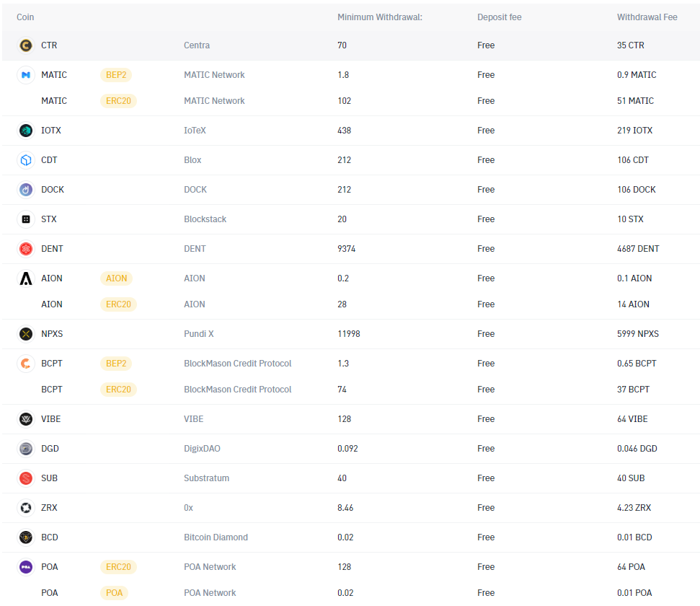Viewport: 700px width, 606px height.
Task: Click the red SUB coin icon
Action: click(26, 478)
